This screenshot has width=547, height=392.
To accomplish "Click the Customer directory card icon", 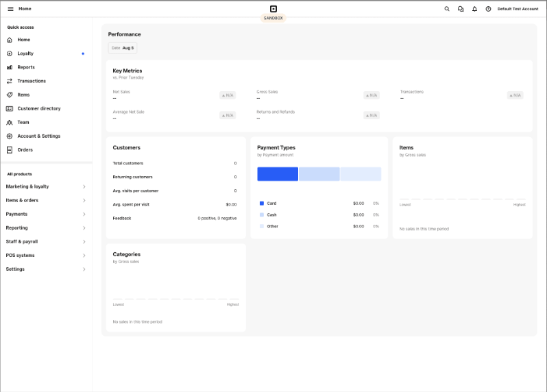I will tap(10, 108).
